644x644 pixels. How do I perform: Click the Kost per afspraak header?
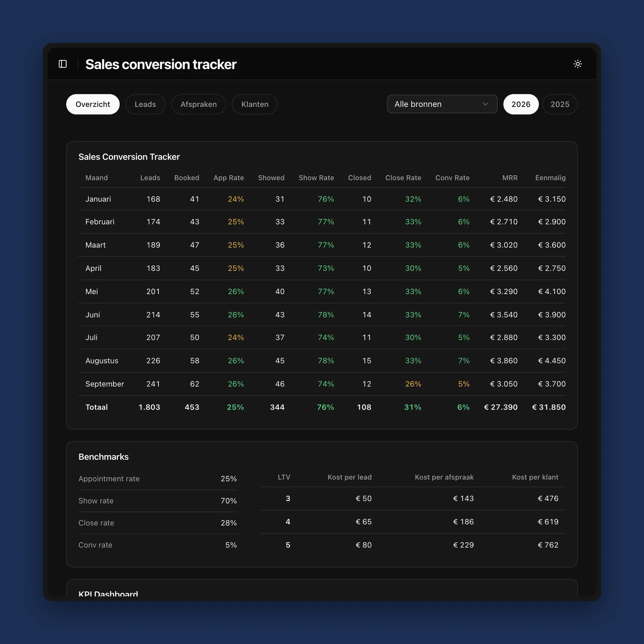(444, 477)
